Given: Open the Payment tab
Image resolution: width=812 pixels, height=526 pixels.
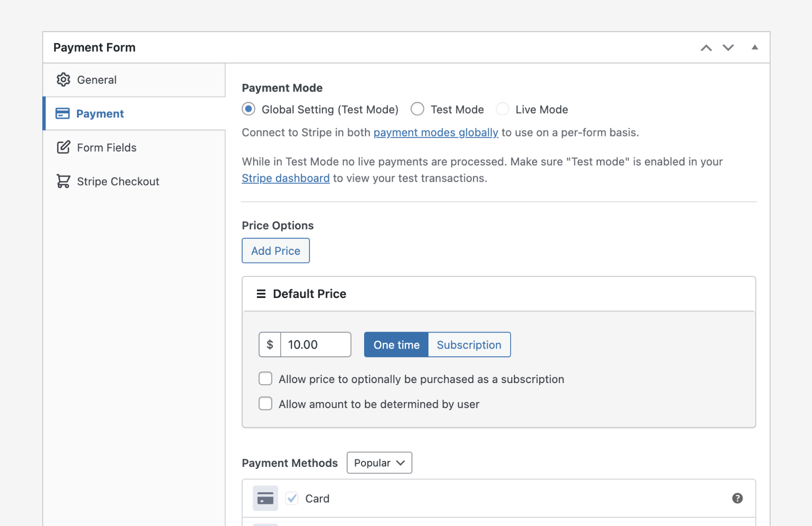Looking at the screenshot, I should pyautogui.click(x=134, y=114).
